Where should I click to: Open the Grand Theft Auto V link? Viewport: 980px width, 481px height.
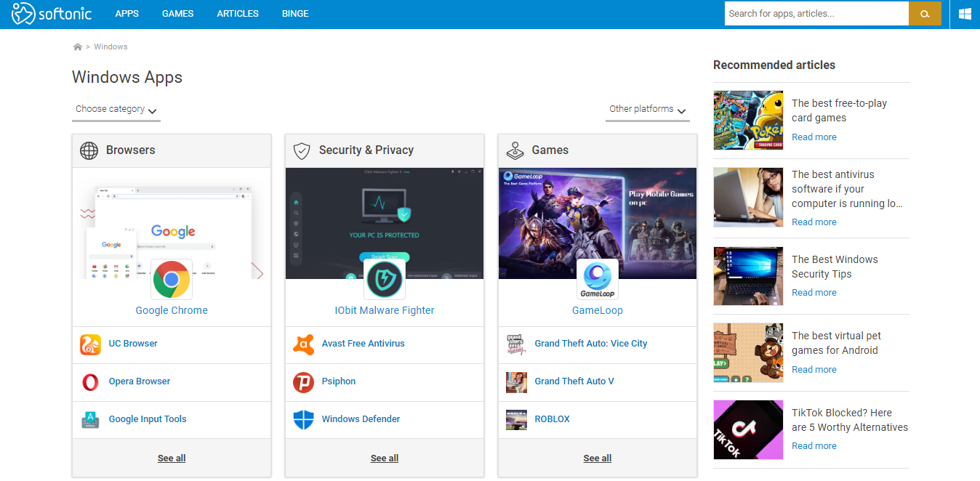click(574, 381)
